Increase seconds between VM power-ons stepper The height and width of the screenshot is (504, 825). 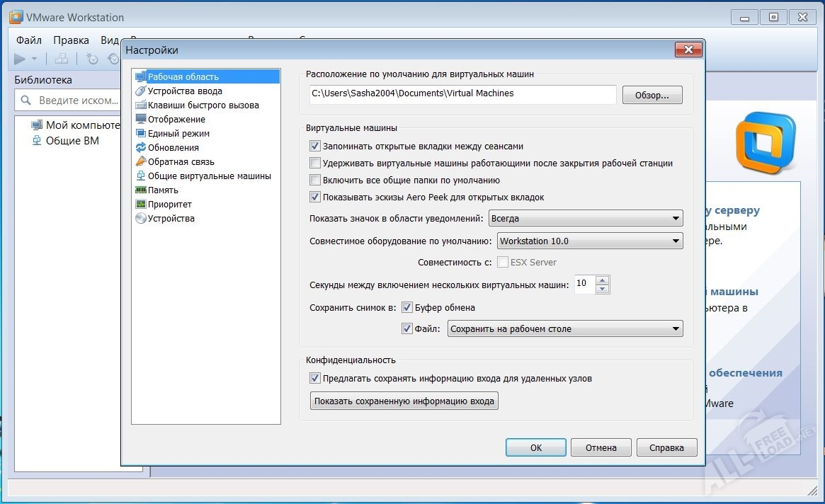coord(603,280)
